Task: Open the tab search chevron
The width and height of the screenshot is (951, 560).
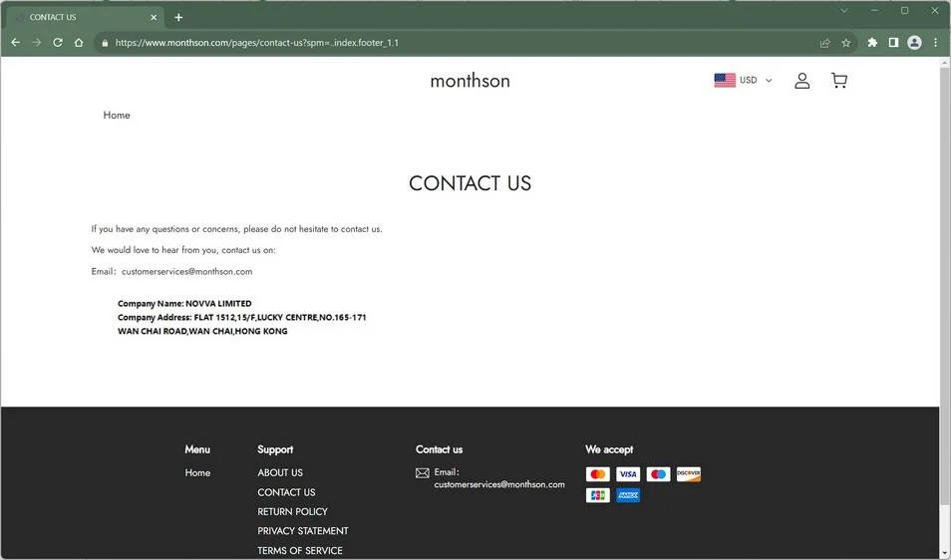Action: tap(844, 10)
